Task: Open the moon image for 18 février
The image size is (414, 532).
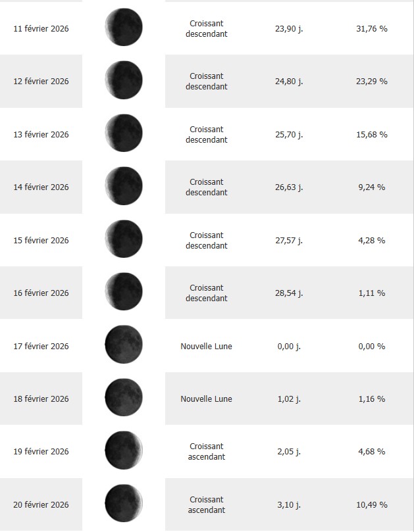Action: (x=124, y=398)
